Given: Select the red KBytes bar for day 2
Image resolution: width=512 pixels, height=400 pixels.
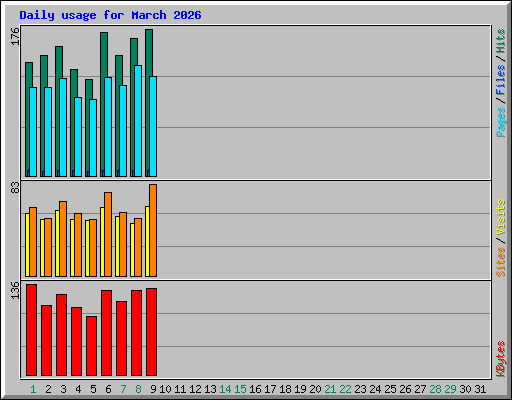Looking at the screenshot, I should point(46,340).
